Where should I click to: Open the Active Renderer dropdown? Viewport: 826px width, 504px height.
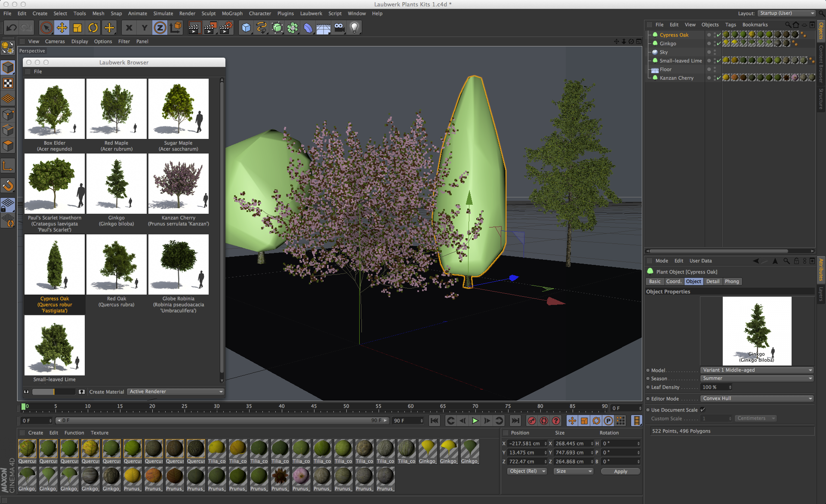(176, 392)
